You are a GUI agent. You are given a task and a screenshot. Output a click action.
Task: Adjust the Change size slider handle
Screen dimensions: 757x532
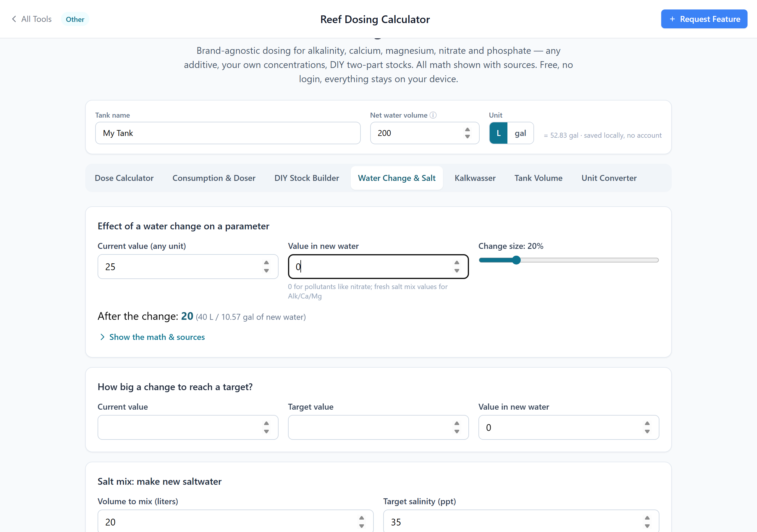point(516,260)
